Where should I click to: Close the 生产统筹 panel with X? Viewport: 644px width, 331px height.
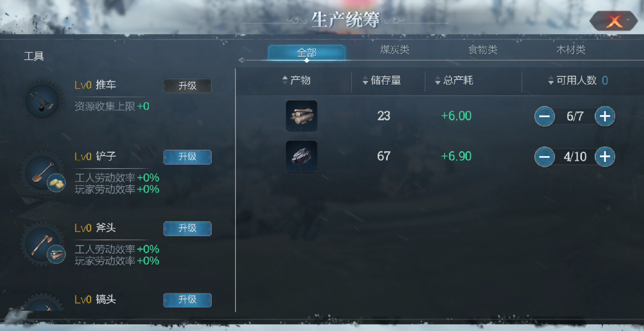(614, 21)
